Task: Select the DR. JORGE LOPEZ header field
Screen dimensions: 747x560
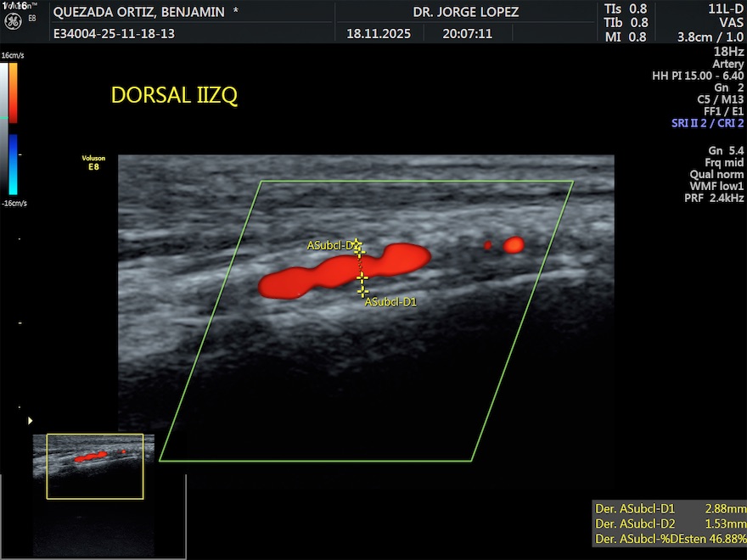Action: click(465, 12)
